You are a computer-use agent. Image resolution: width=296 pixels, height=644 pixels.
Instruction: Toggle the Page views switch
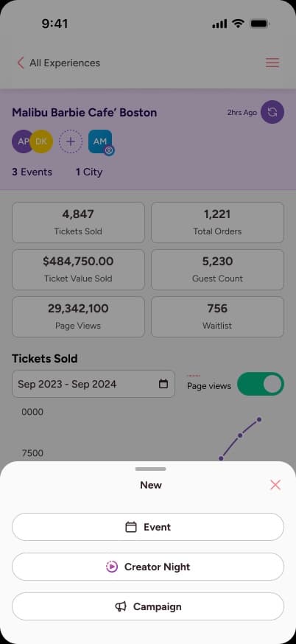tap(260, 384)
